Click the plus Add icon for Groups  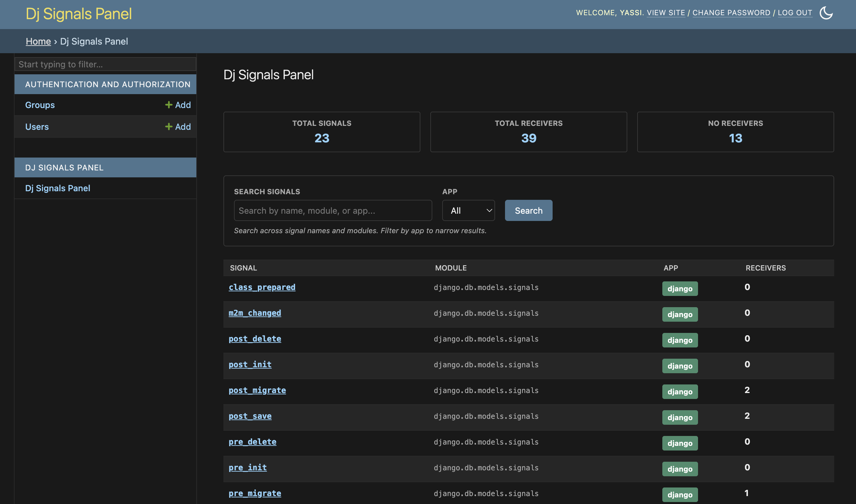pos(177,105)
